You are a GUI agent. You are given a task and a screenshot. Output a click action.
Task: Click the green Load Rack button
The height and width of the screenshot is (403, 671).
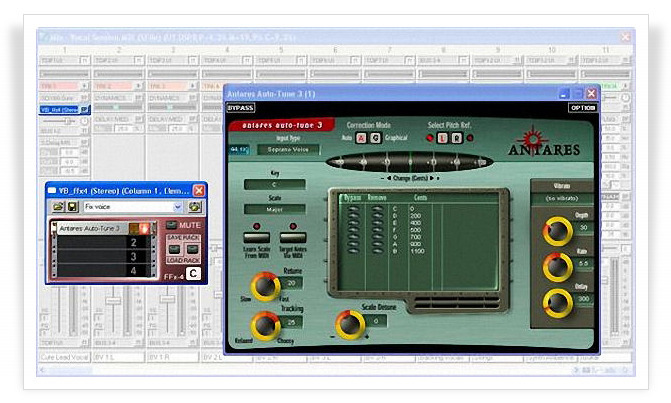[x=192, y=249]
